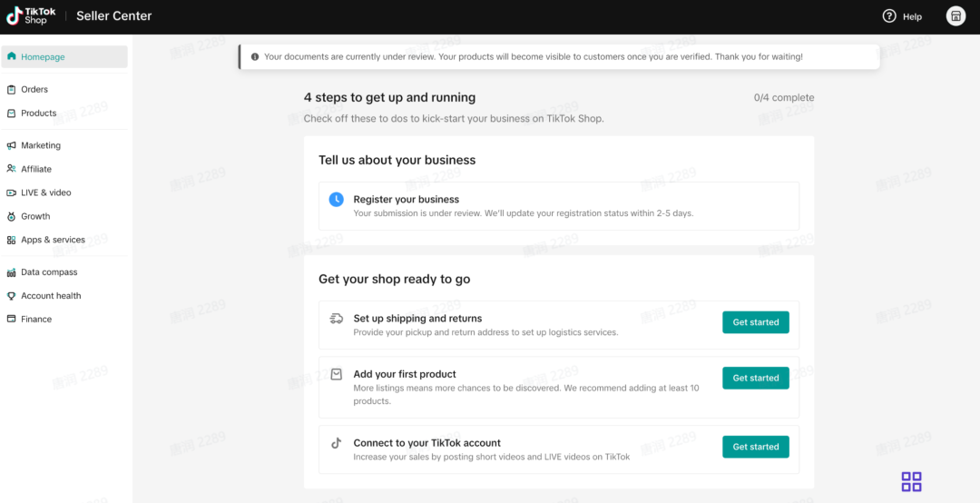The height and width of the screenshot is (503, 980).
Task: Click the blue clock icon beside Register
Action: 336,199
